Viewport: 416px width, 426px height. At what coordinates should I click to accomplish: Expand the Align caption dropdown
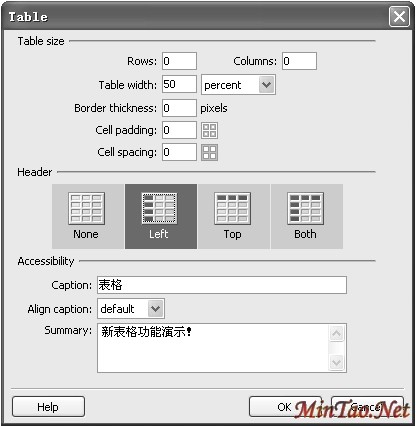tap(131, 308)
